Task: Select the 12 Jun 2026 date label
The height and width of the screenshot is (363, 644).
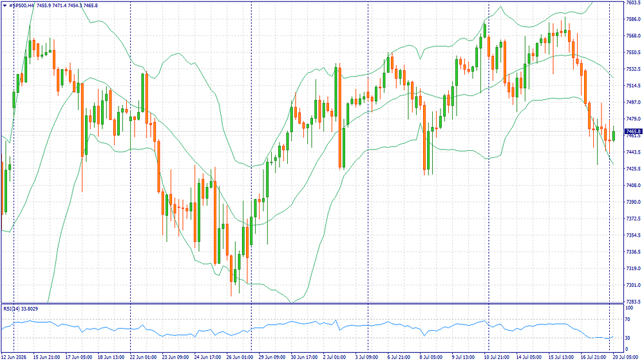Action: coord(14,357)
